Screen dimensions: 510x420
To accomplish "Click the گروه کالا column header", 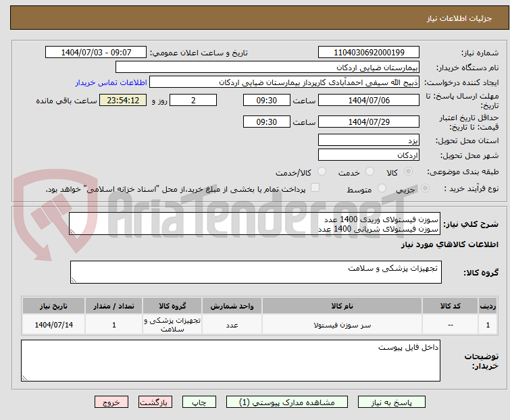I will click(x=172, y=306).
